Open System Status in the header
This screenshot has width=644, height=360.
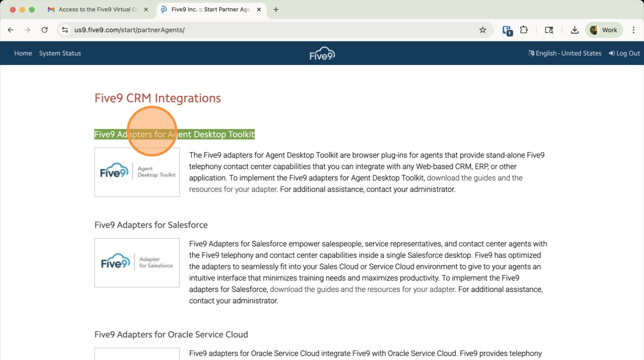60,53
